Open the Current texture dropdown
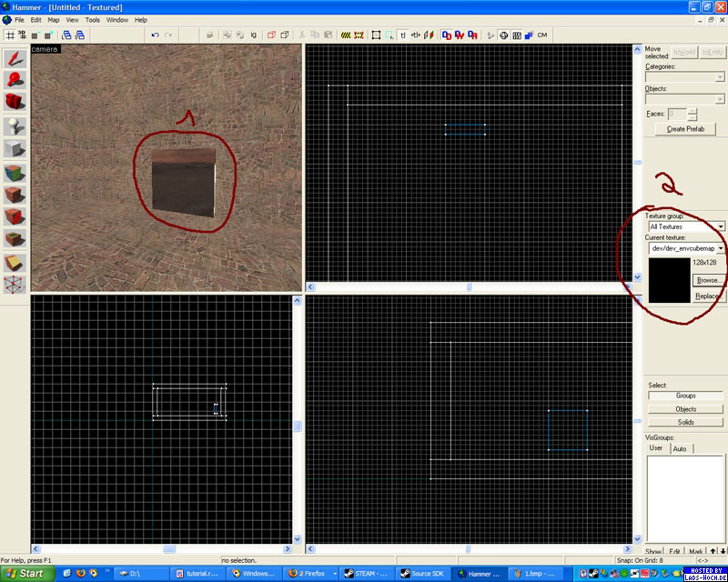 click(687, 248)
